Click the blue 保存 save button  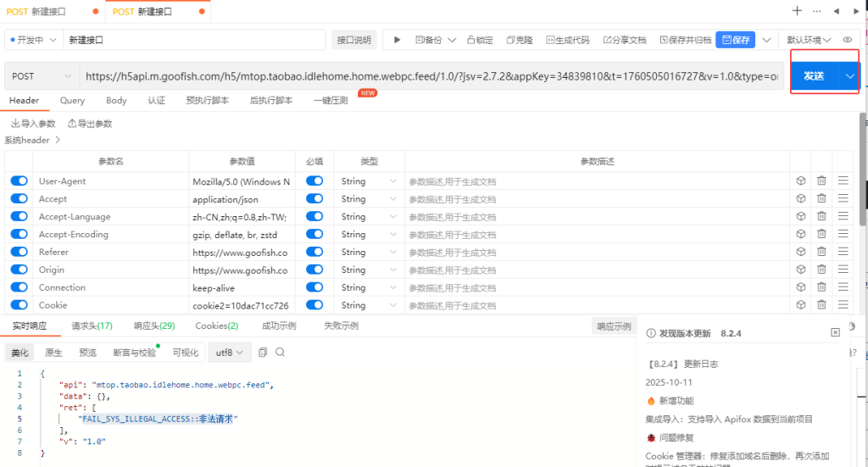tap(735, 40)
